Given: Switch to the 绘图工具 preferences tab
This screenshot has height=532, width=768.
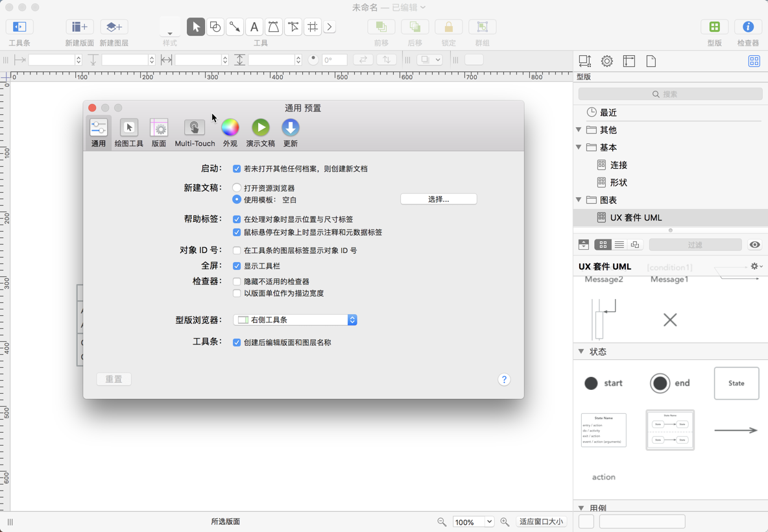Looking at the screenshot, I should point(128,132).
